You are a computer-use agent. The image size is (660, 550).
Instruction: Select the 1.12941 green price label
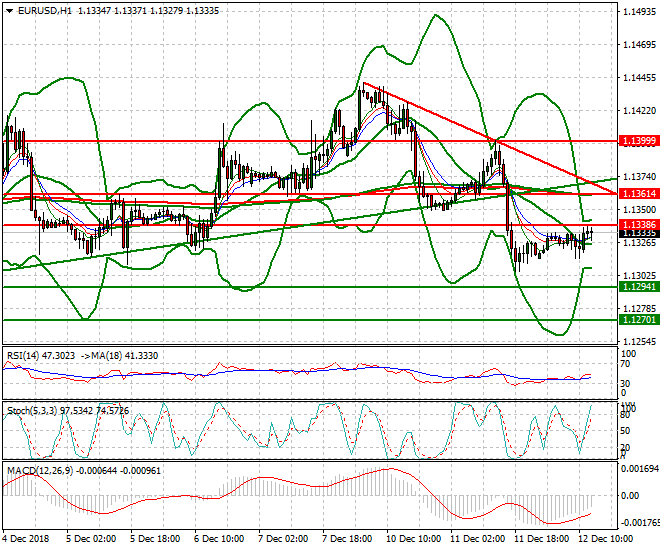click(x=637, y=287)
